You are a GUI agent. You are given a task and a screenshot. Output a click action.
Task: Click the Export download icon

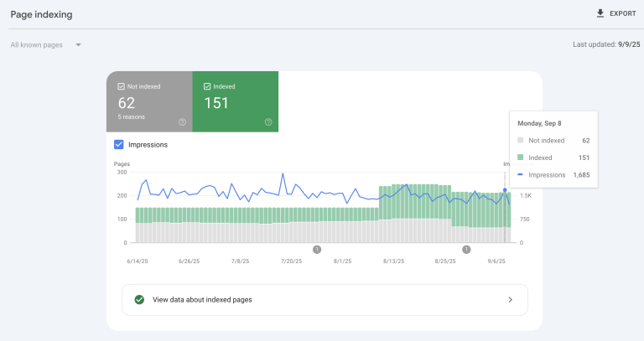click(x=600, y=13)
